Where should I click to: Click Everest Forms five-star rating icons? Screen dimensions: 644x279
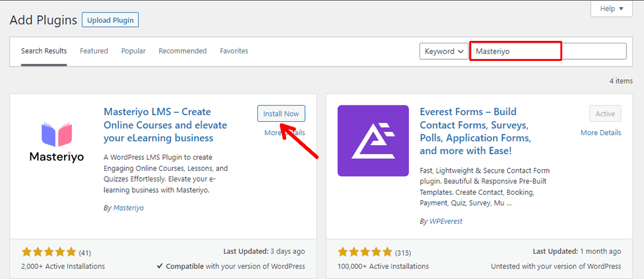(365, 253)
